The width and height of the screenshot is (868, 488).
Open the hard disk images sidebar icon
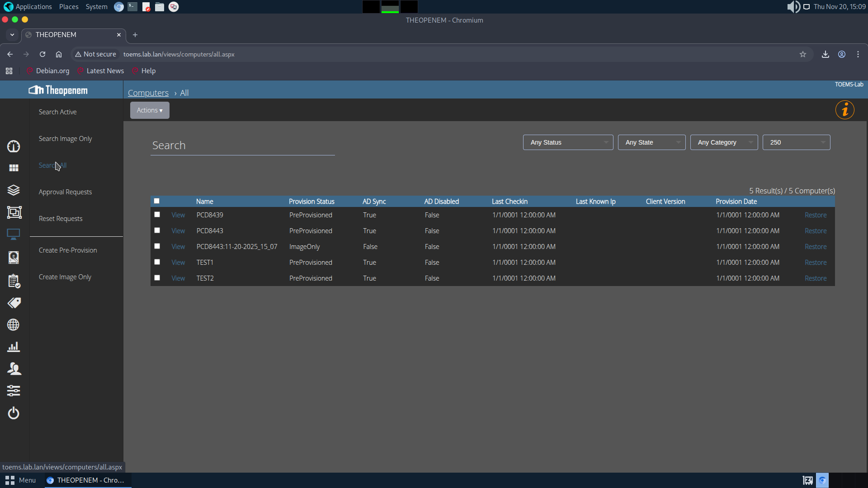click(14, 257)
